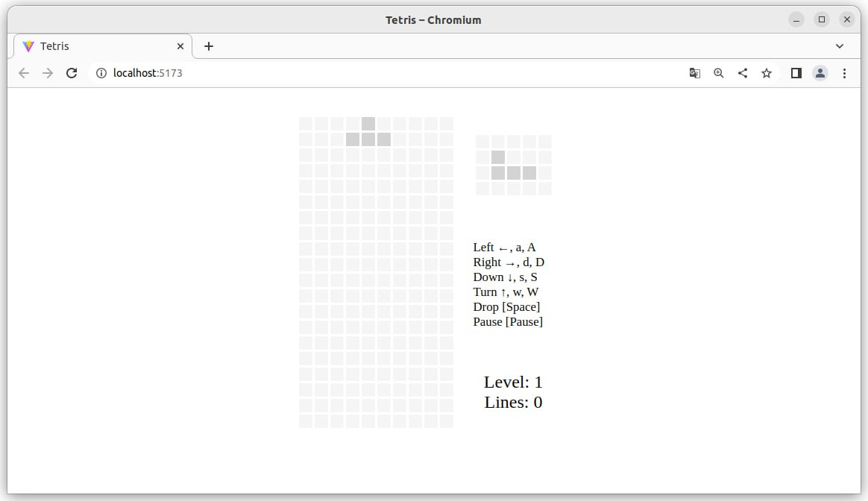
Task: Click the Drop [Space] instruction text
Action: tap(506, 306)
